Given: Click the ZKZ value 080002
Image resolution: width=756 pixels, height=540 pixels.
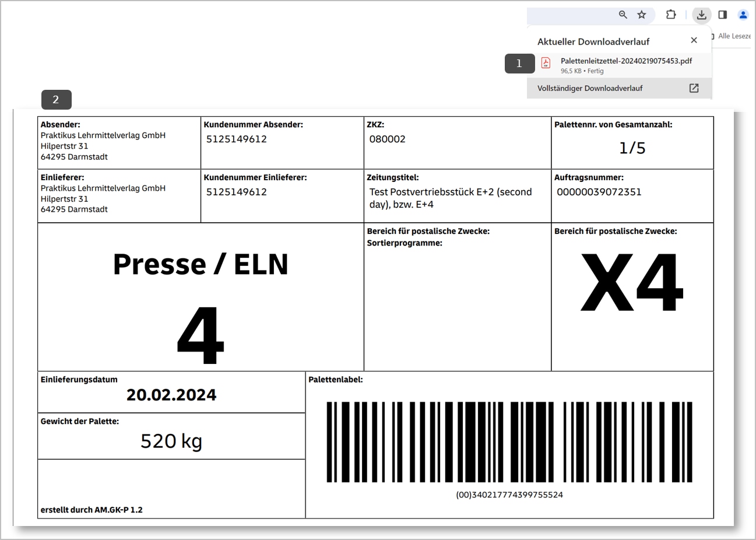Looking at the screenshot, I should [388, 139].
